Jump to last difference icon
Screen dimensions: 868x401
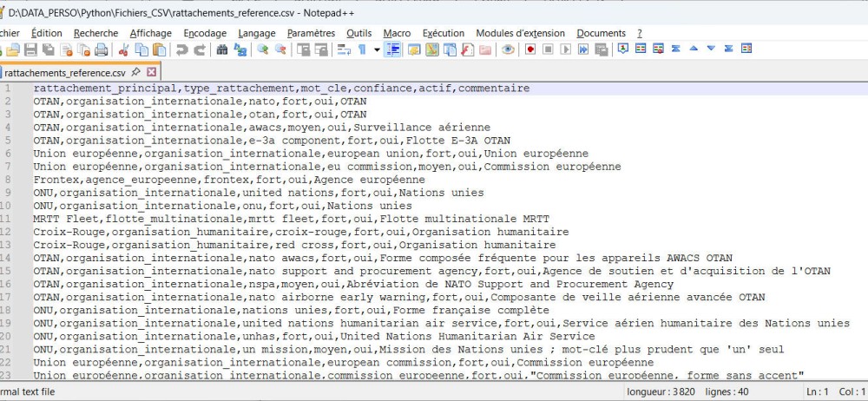[x=728, y=49]
